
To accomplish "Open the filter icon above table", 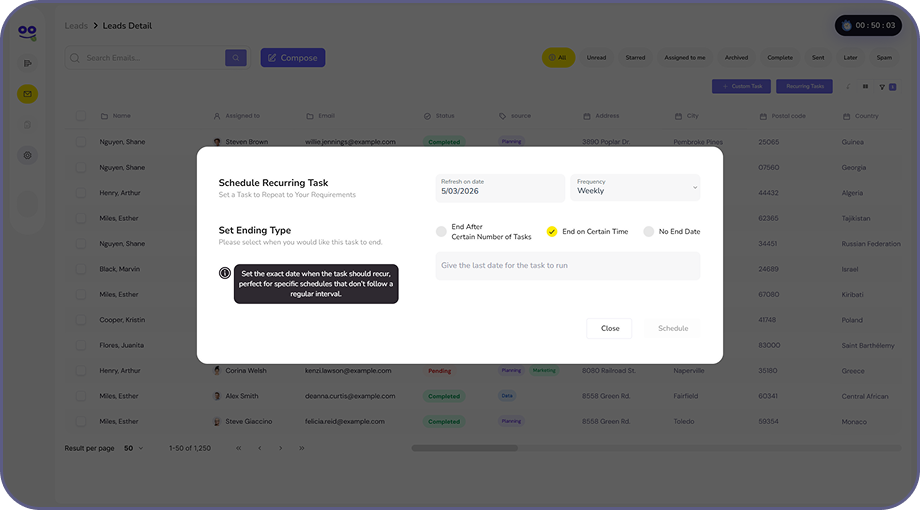I will (882, 87).
